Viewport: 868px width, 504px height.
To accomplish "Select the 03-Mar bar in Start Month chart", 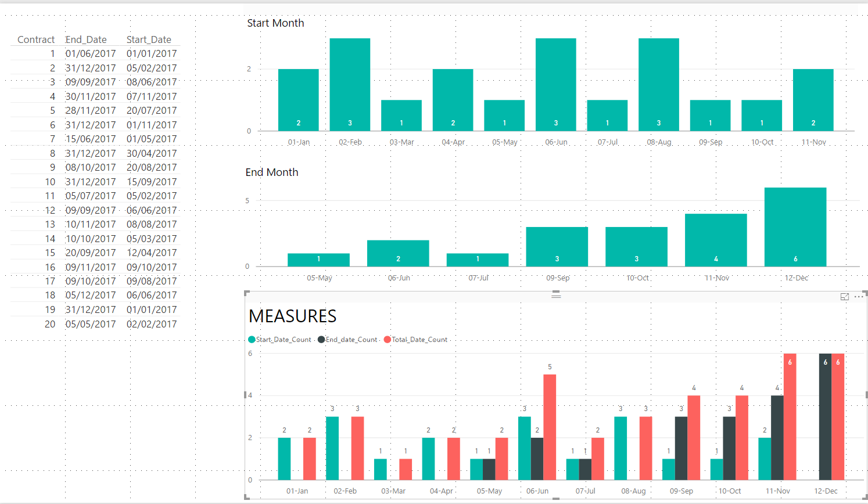I will (x=401, y=116).
